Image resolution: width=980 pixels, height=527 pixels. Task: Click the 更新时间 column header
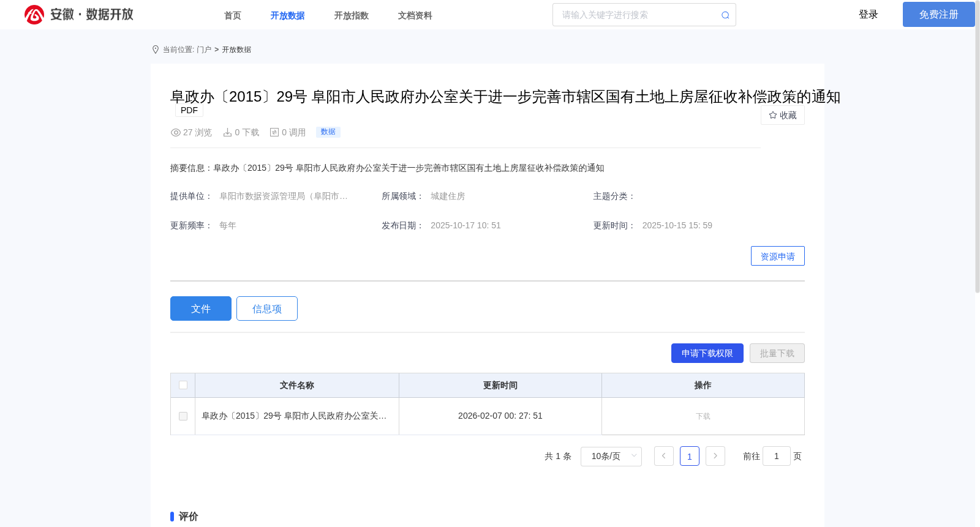[x=500, y=385]
